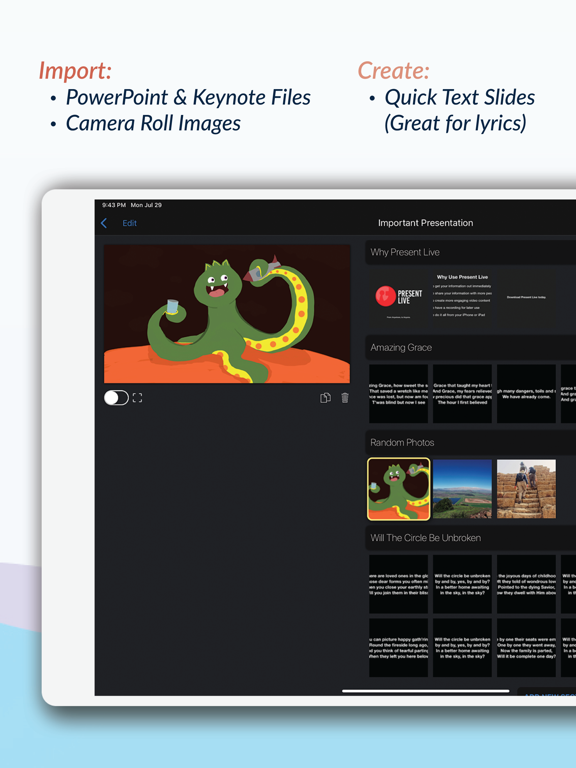Select the Amazing Grace section header

(471, 347)
